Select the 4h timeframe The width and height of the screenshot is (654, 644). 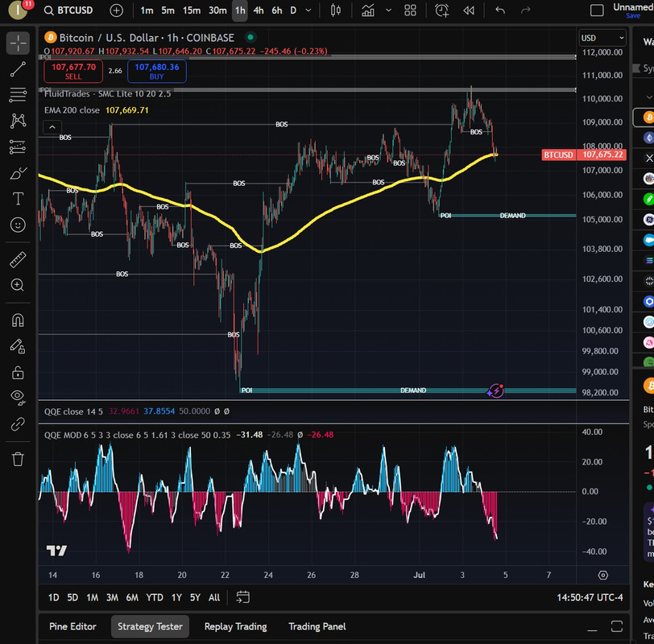(x=259, y=10)
